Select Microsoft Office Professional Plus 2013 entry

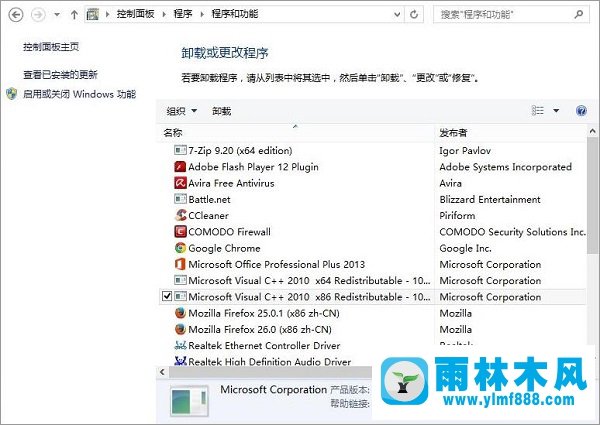tap(277, 264)
